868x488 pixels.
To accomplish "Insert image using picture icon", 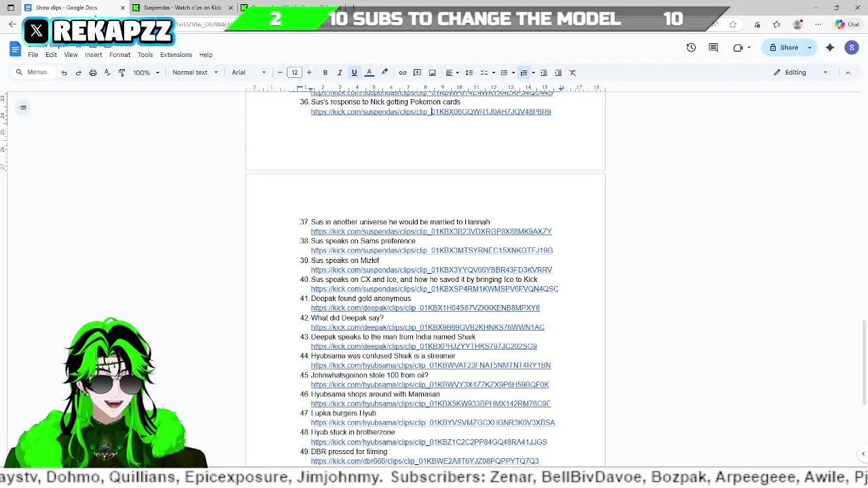I will pyautogui.click(x=432, y=73).
